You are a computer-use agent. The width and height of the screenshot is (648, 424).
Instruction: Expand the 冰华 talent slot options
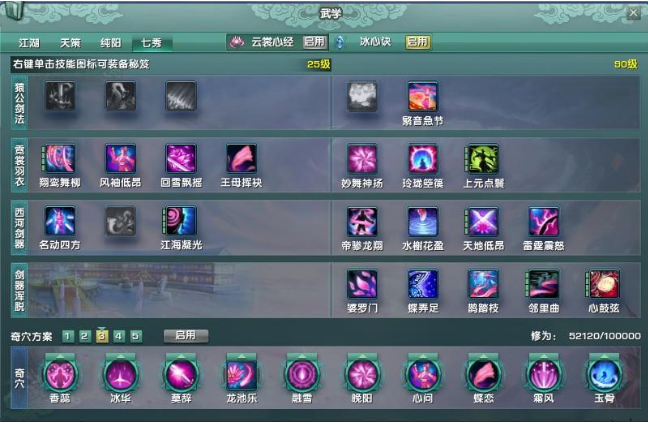(121, 374)
